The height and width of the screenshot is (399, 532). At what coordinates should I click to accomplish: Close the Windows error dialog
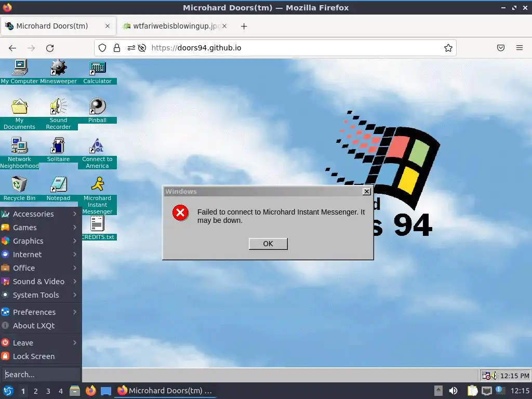click(x=367, y=191)
